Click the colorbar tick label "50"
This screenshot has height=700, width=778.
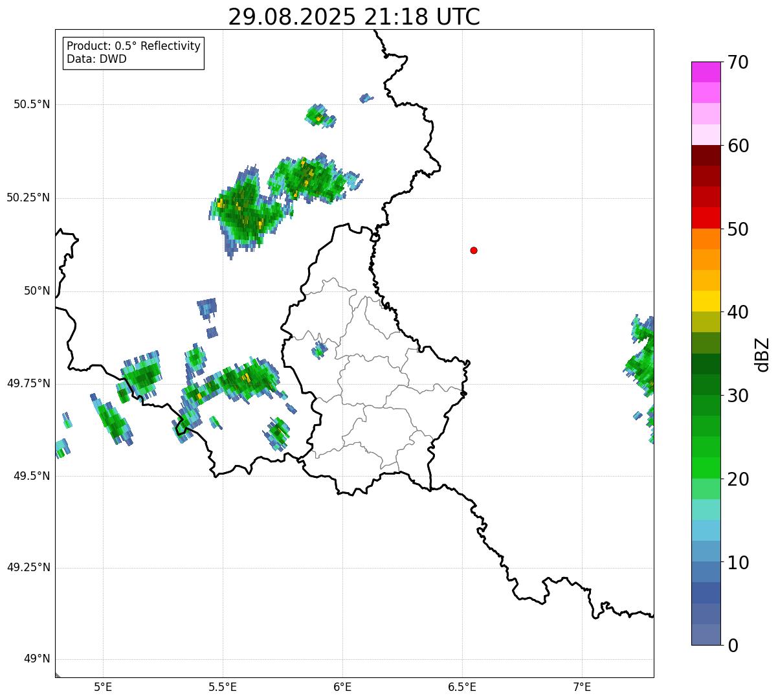[738, 230]
